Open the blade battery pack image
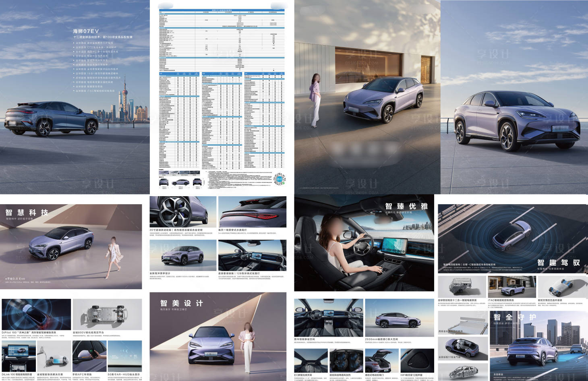 click(463, 323)
